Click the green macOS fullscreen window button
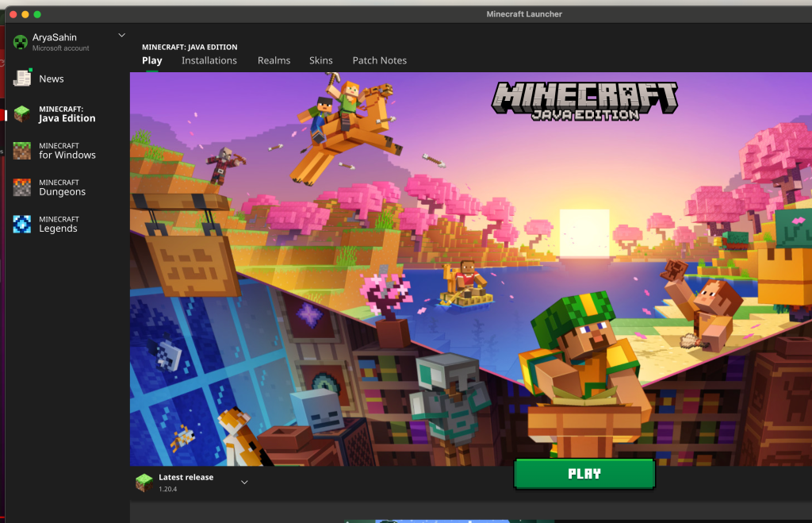 point(37,14)
